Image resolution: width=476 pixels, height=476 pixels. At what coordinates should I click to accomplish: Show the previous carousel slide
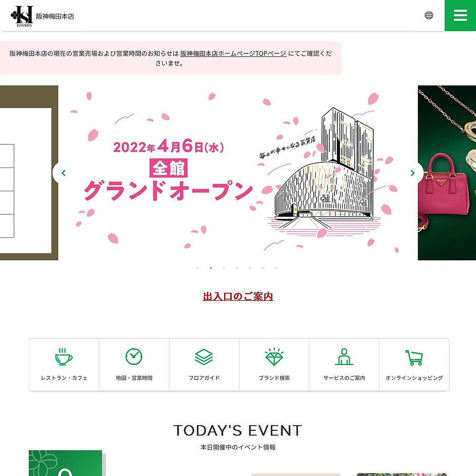point(63,173)
